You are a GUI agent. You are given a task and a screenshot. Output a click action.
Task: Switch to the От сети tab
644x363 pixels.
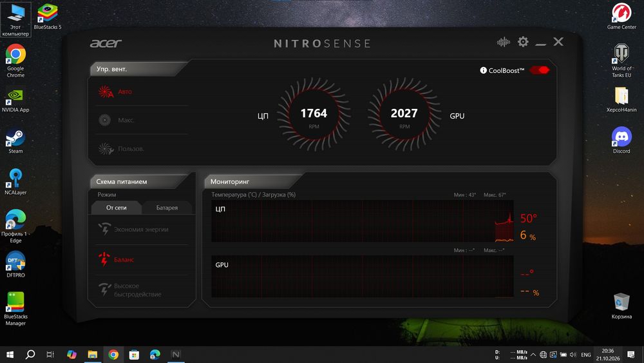(x=116, y=208)
